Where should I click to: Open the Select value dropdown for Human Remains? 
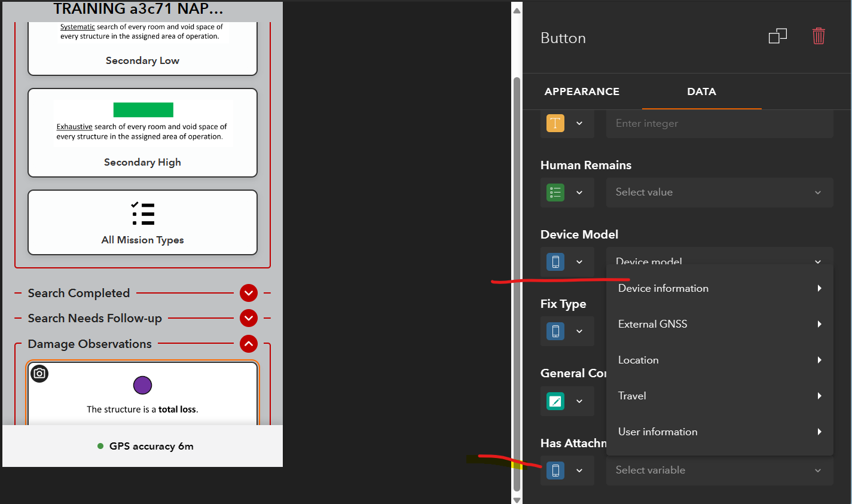click(x=720, y=192)
